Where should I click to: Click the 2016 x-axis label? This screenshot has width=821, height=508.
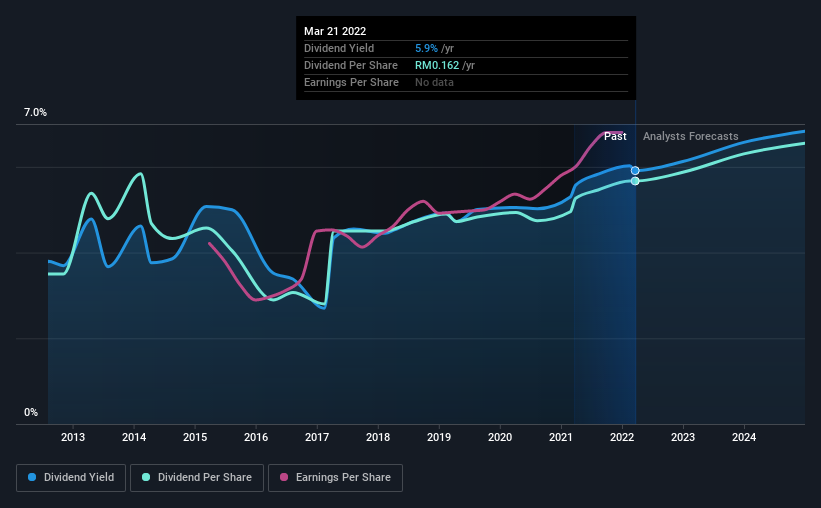(x=256, y=437)
